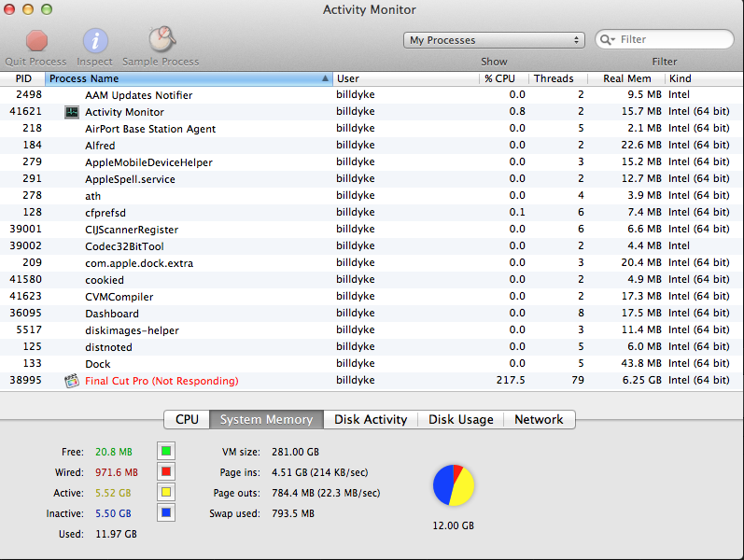Viewport: 744px width, 560px height.
Task: Click PID 38995 cell
Action: click(25, 380)
